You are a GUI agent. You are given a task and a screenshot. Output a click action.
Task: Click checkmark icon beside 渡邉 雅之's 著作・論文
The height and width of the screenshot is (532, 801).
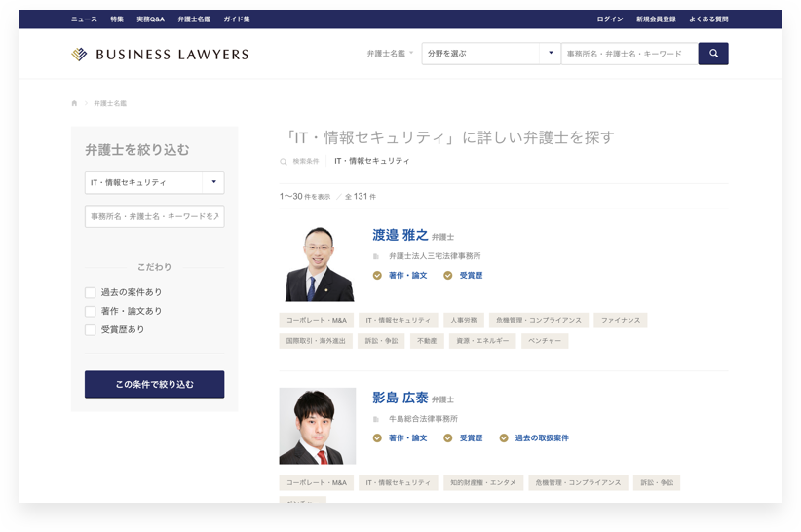pyautogui.click(x=377, y=276)
